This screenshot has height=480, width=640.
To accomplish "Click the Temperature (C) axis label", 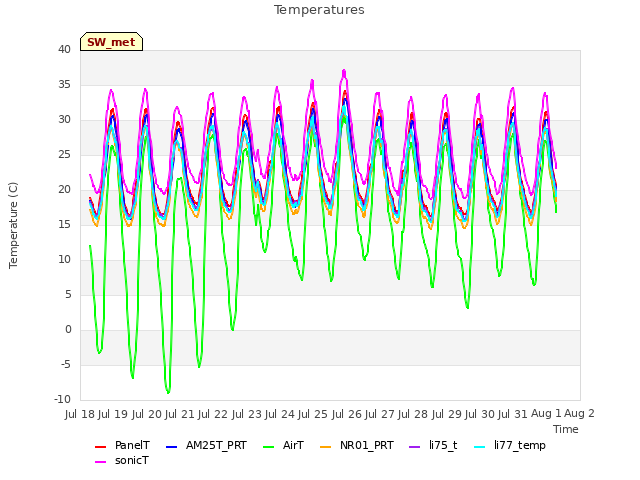I will [x=13, y=225].
